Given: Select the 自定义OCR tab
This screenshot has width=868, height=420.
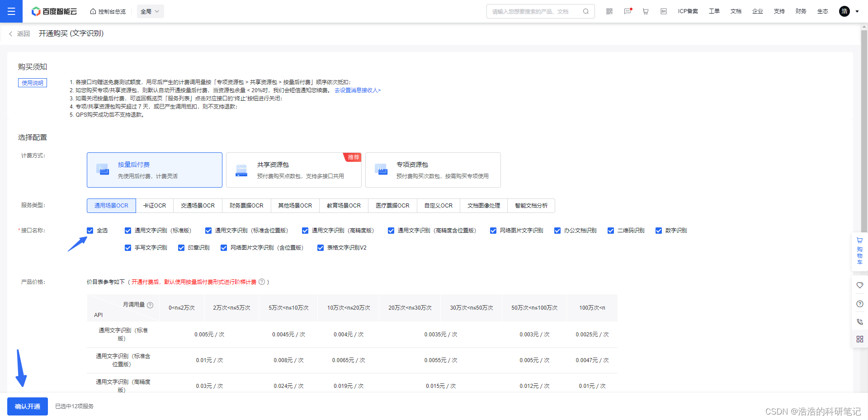Looking at the screenshot, I should click(439, 206).
